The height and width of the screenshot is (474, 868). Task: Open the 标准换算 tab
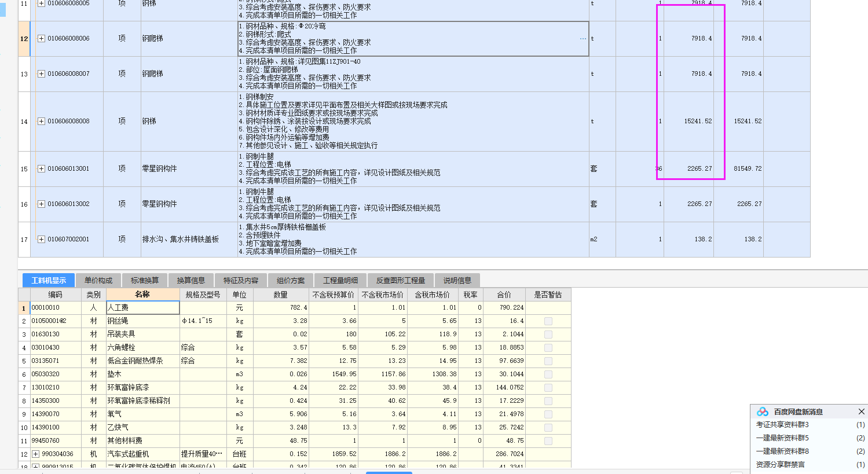(x=145, y=281)
